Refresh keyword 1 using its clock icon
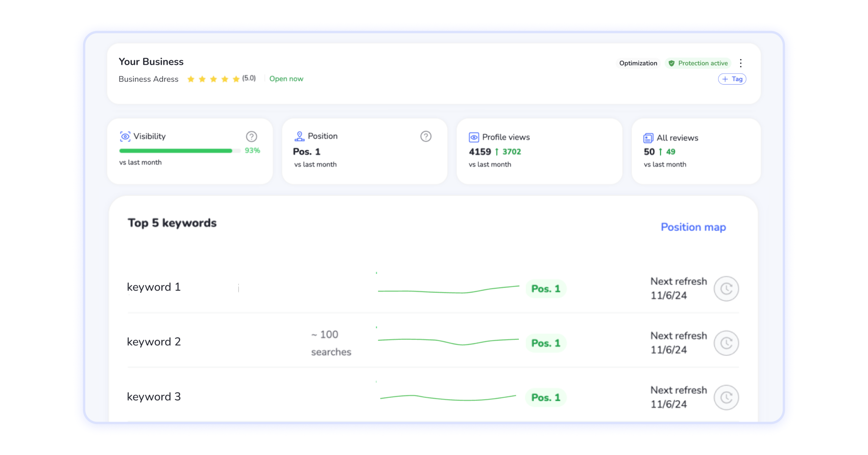Screen dimensions: 868x455 tap(726, 289)
